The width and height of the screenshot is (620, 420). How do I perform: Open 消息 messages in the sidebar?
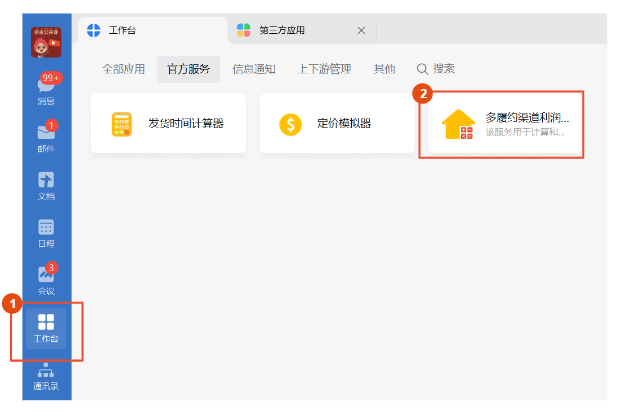[x=46, y=90]
